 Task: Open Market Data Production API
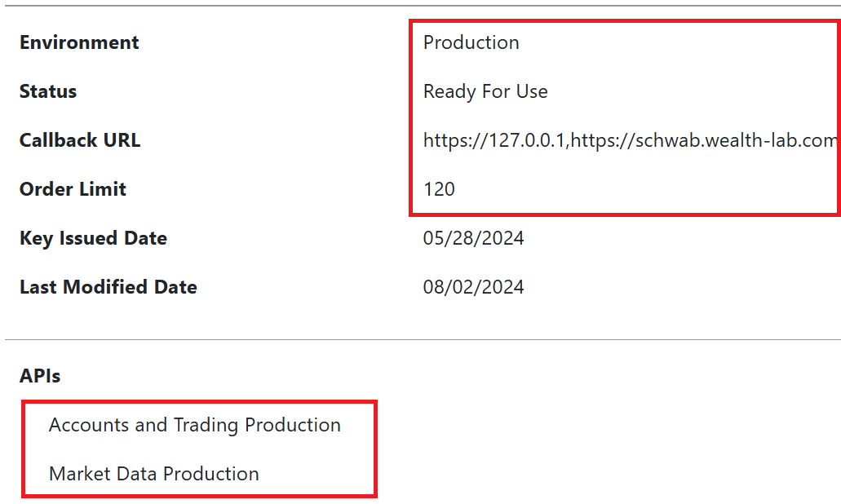pyautogui.click(x=154, y=474)
